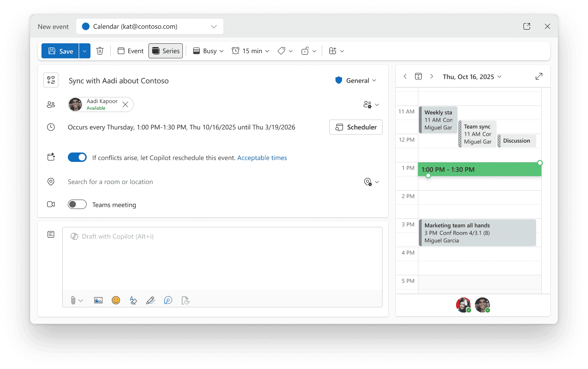Insert a picture into the event description
The height and width of the screenshot is (369, 588).
coord(98,300)
